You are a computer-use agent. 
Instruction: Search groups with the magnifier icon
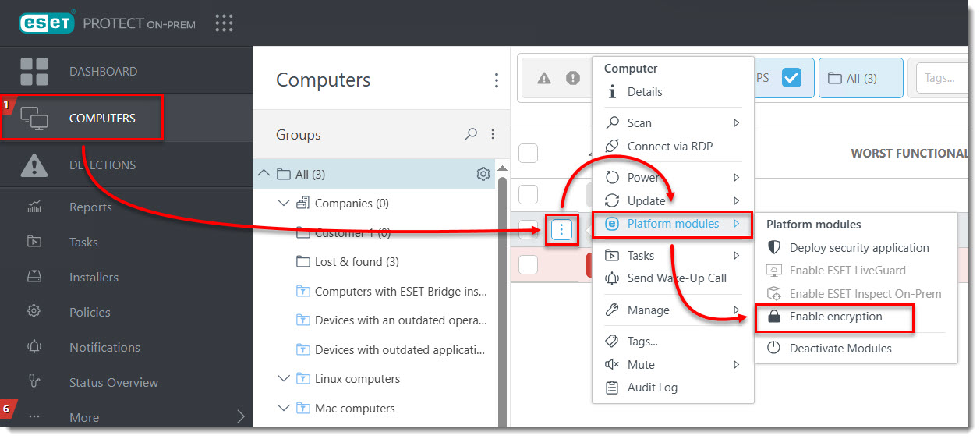point(470,134)
